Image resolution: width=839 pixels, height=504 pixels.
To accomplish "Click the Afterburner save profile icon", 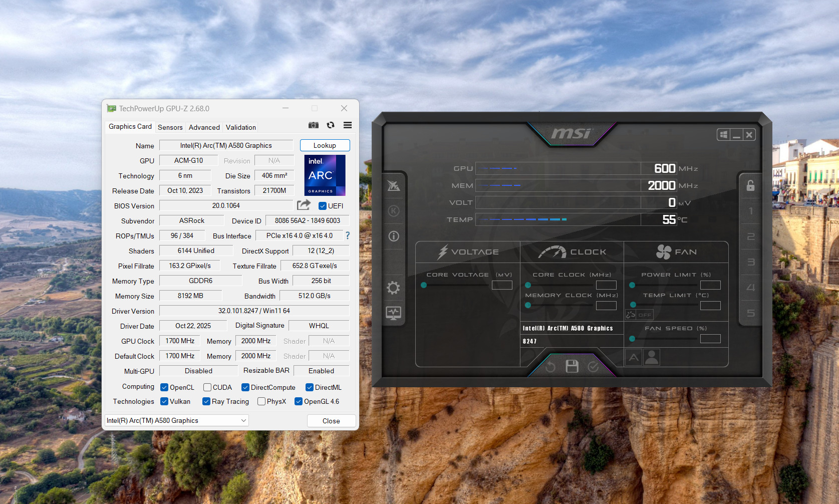I will click(572, 366).
